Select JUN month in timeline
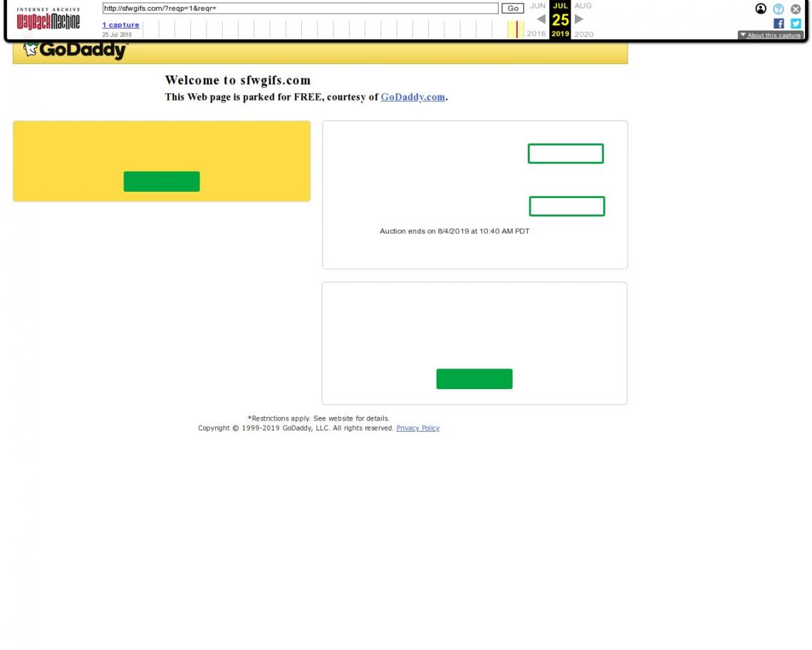Image resolution: width=812 pixels, height=650 pixels. [538, 6]
